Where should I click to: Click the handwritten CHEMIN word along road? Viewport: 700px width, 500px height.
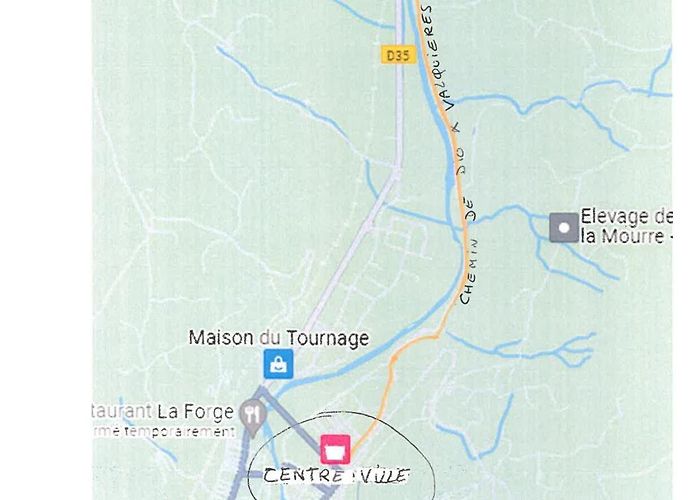pyautogui.click(x=468, y=271)
